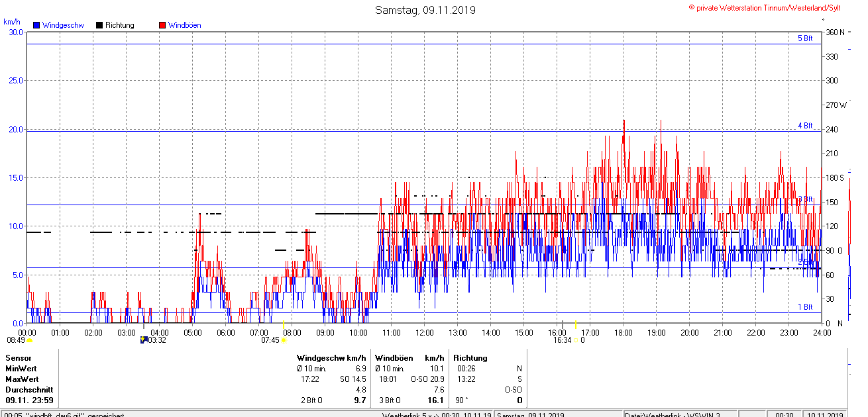This screenshot has height=417, width=868.
Task: Click the Sensor row header
Action: click(19, 357)
